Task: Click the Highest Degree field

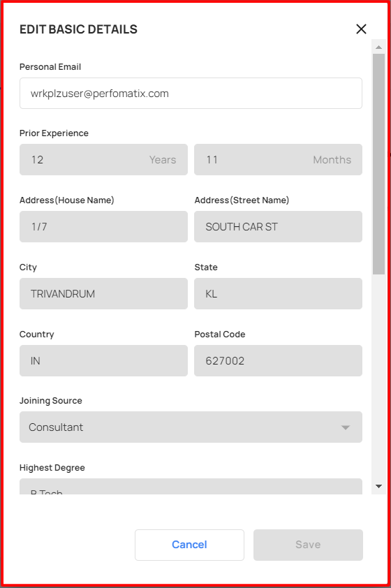Action: 191,486
